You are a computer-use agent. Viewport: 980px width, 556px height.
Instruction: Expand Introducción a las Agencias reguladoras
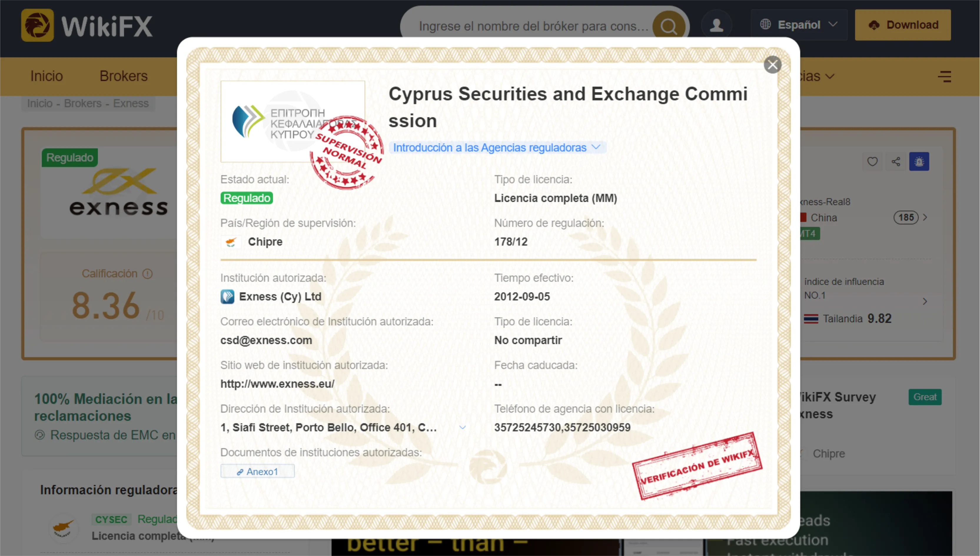coord(497,148)
